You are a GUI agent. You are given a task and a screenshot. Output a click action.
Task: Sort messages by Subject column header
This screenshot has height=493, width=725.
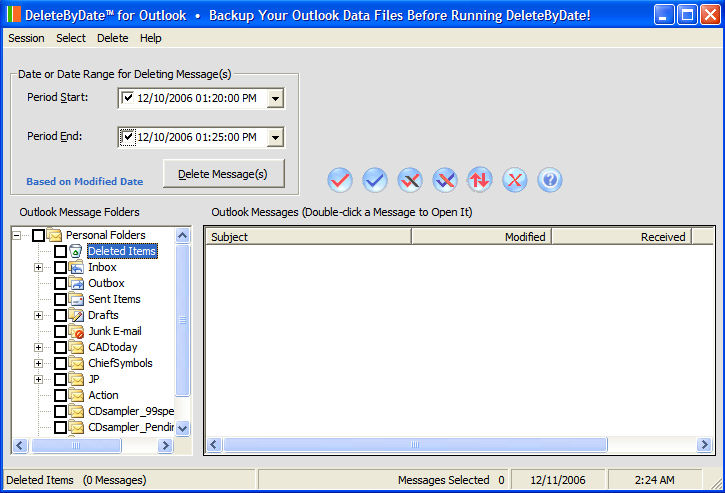(x=308, y=237)
